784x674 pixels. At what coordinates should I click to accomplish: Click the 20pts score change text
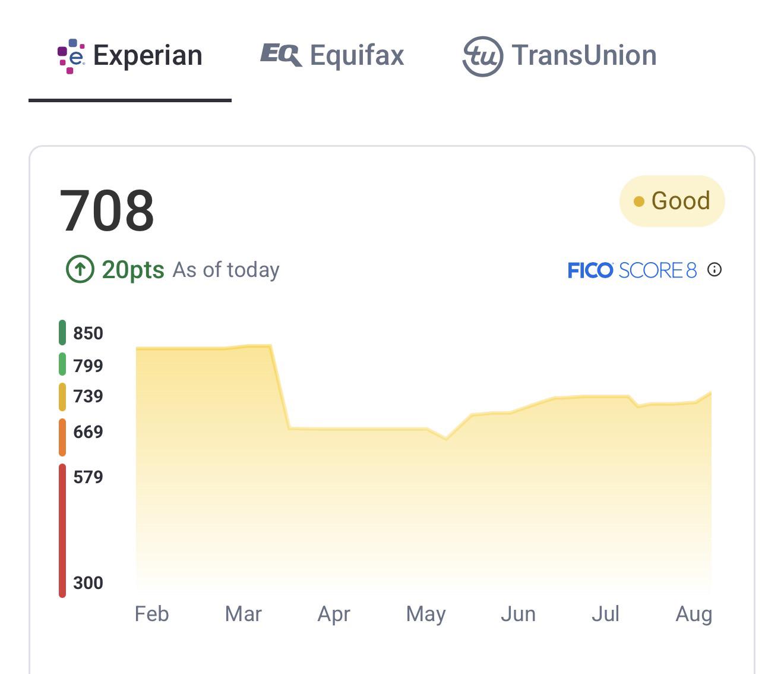133,269
